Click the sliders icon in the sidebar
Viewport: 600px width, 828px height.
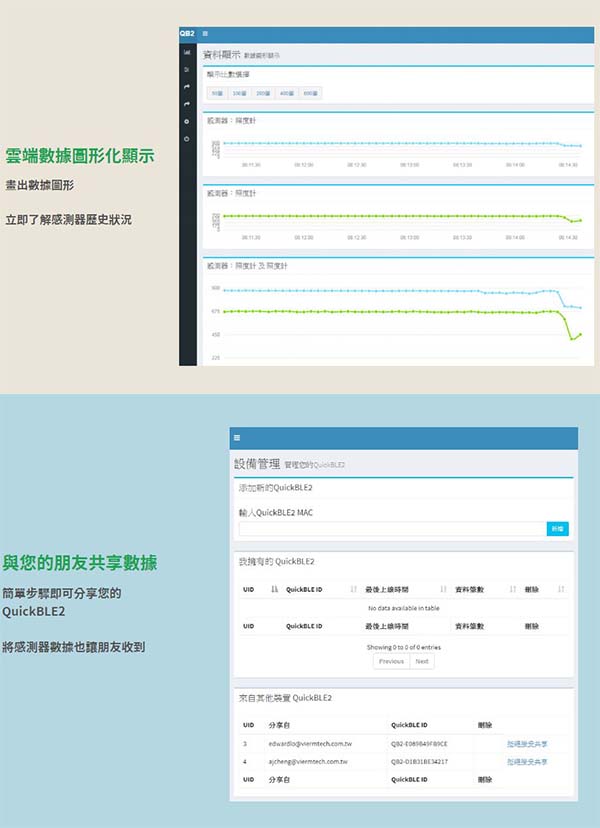187,69
